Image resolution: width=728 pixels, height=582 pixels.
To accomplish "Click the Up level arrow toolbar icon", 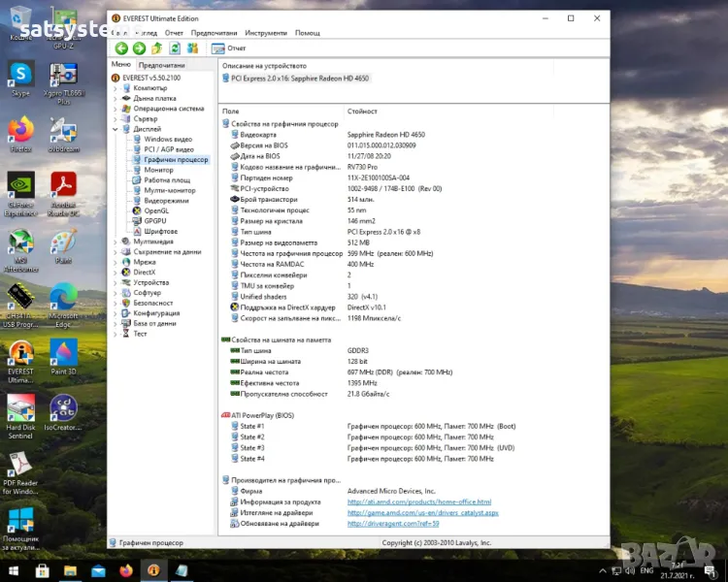I will click(157, 48).
